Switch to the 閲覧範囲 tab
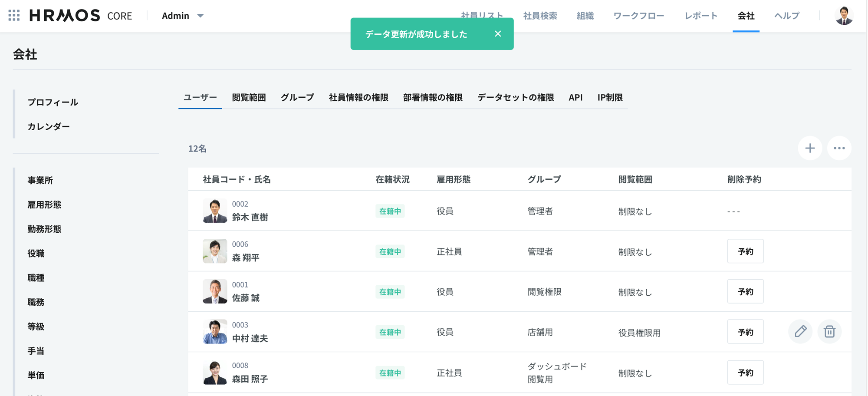 pyautogui.click(x=249, y=98)
